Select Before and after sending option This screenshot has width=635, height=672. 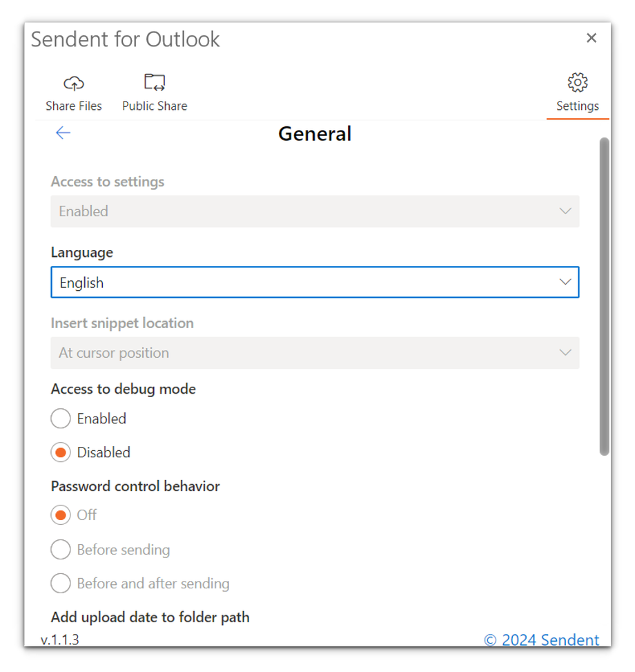tap(61, 584)
